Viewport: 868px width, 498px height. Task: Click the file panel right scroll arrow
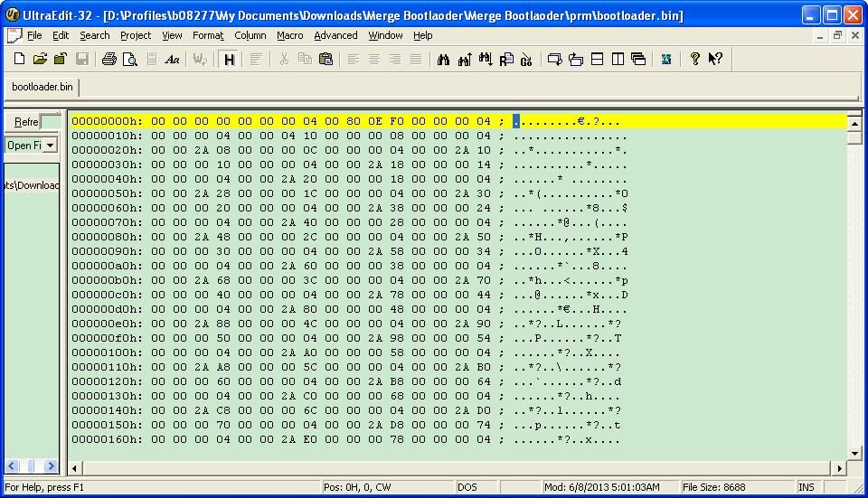coord(51,465)
